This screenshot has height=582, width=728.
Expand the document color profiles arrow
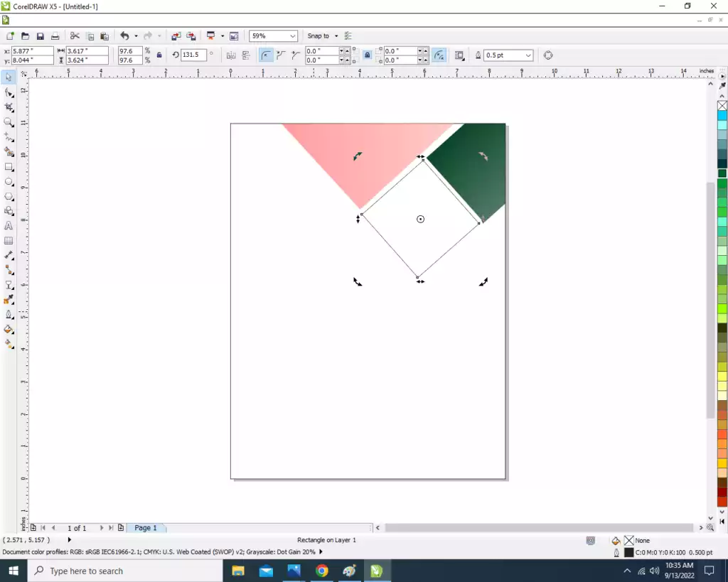[x=321, y=552]
